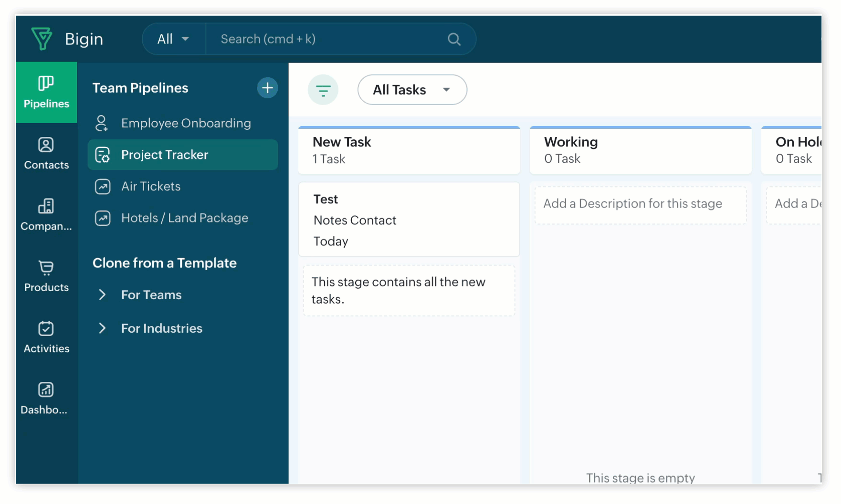Viewport: 841px width, 504px height.
Task: Edit New Task stage description text
Action: pos(409,291)
